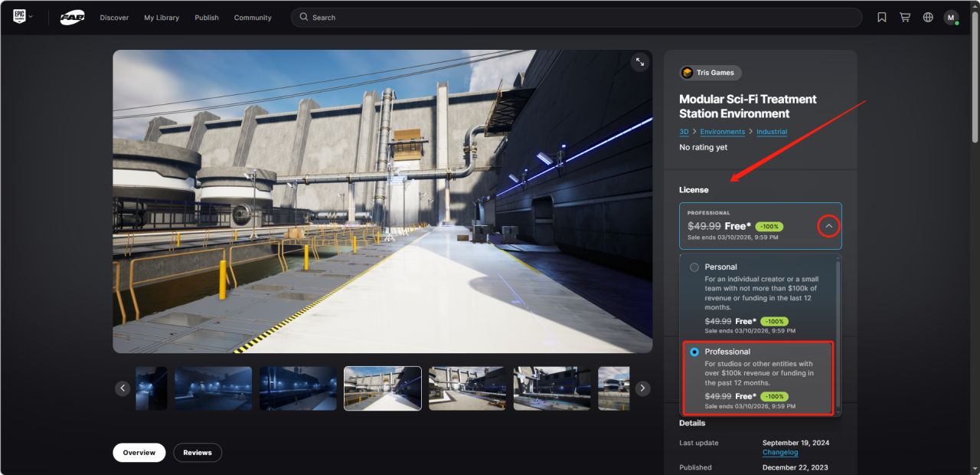This screenshot has height=475, width=980.
Task: Click the Fab logo icon
Action: (73, 18)
